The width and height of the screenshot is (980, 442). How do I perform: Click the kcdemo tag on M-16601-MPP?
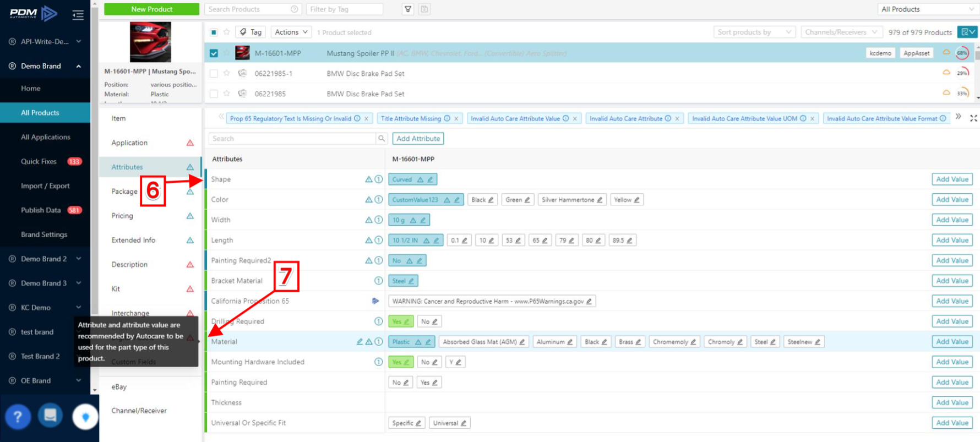[880, 53]
